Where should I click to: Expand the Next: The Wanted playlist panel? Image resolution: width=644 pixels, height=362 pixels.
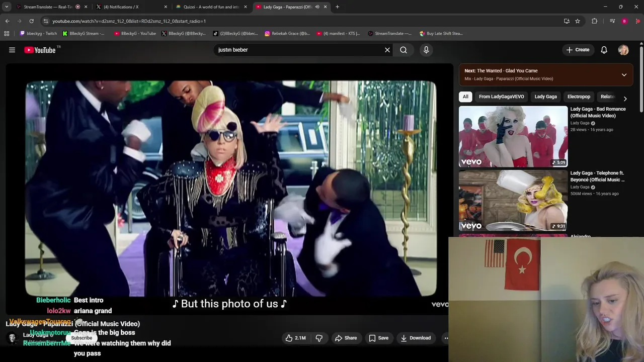[624, 75]
